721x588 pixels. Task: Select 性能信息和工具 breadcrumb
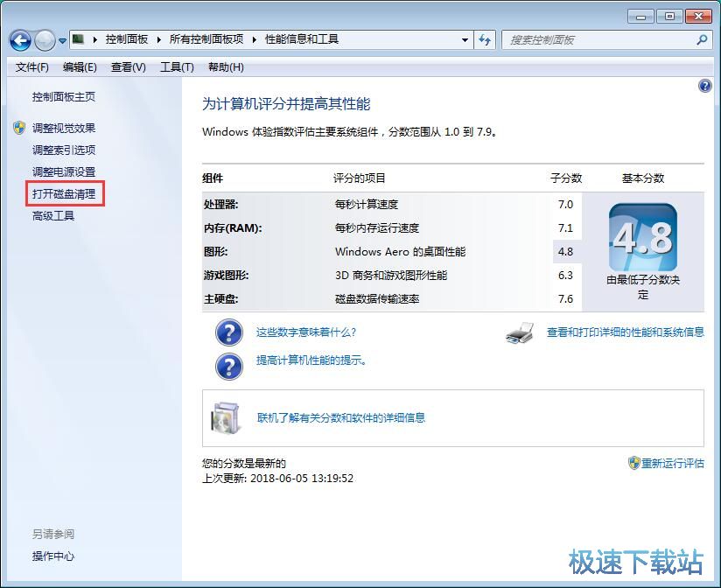pyautogui.click(x=302, y=39)
